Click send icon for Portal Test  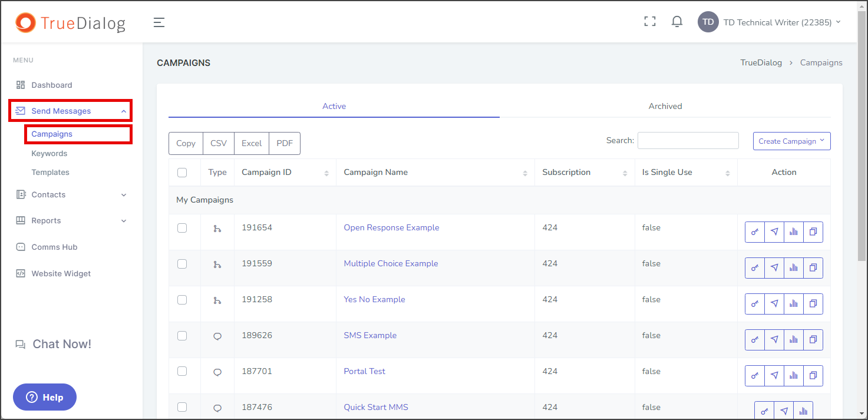[774, 376]
